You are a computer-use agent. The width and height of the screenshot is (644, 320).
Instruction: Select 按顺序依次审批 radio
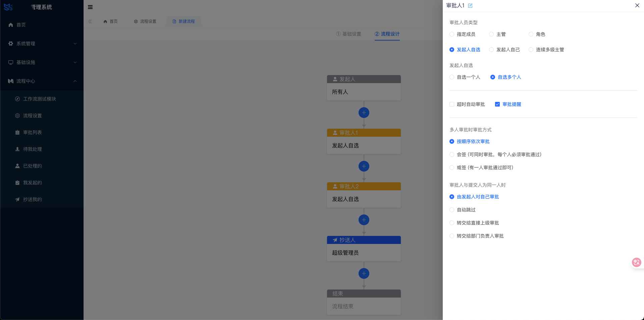[x=452, y=141]
